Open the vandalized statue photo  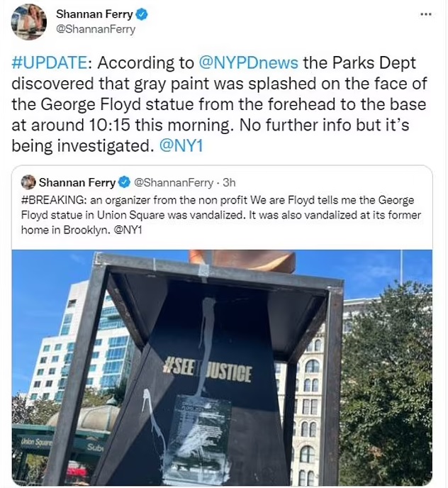click(x=222, y=367)
